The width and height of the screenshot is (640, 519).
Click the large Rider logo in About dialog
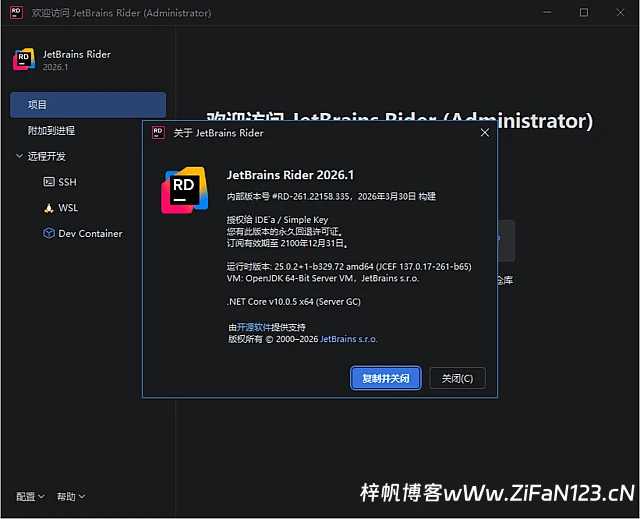click(185, 191)
